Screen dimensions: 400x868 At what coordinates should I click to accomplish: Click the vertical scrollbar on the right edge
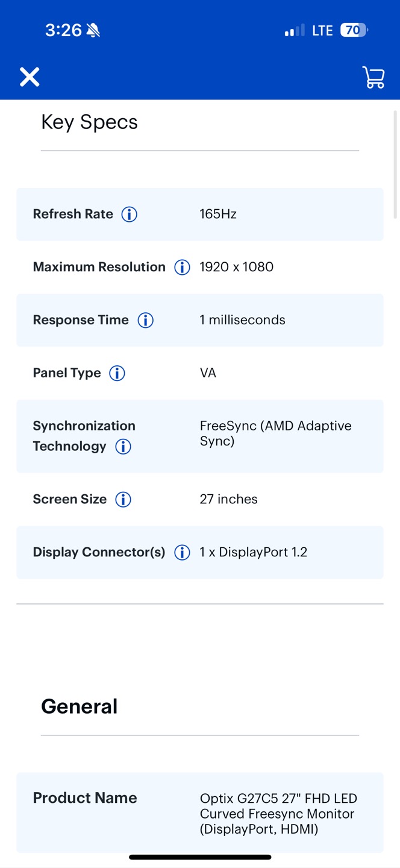pos(395,164)
